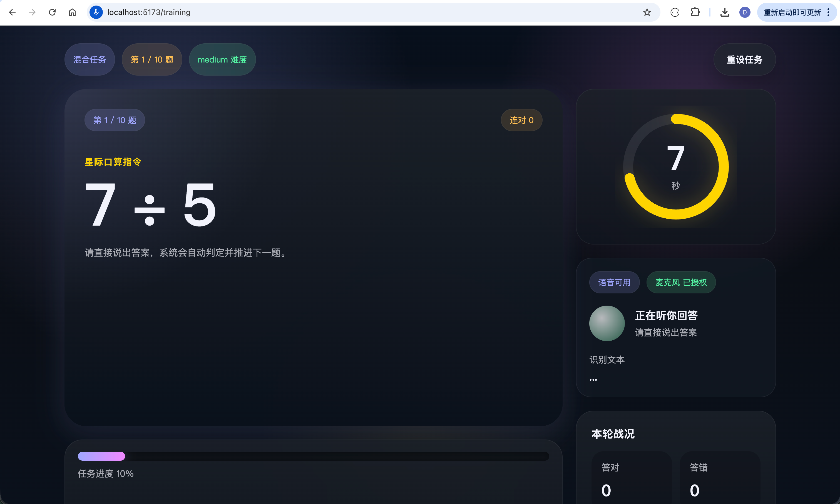
Task: Click the browser forward arrow
Action: tap(32, 13)
